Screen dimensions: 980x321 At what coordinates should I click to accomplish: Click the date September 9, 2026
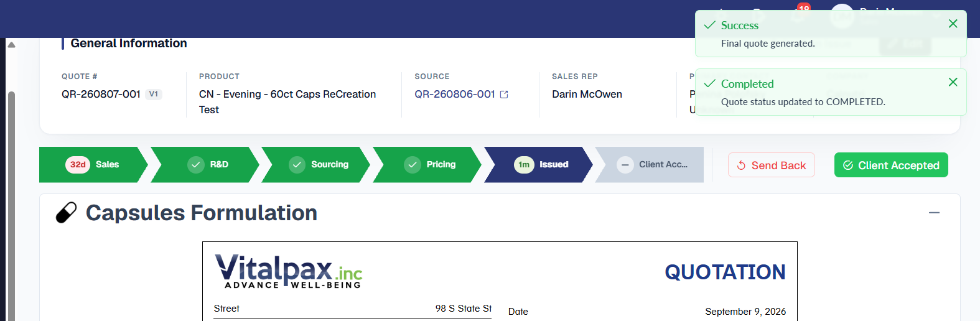click(745, 312)
